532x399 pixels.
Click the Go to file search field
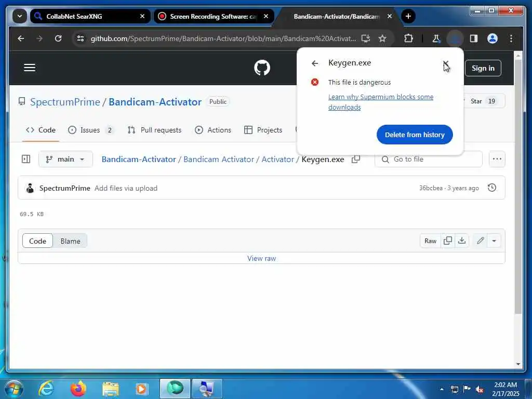coord(429,159)
